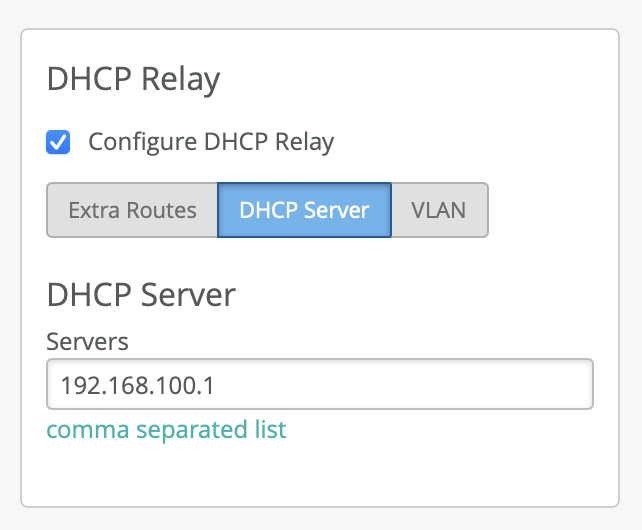Select the DHCP Server tab
The image size is (642, 530).
tap(304, 210)
